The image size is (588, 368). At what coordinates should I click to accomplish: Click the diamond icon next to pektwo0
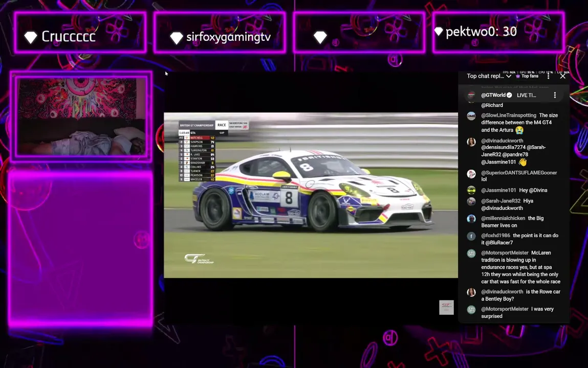point(439,32)
